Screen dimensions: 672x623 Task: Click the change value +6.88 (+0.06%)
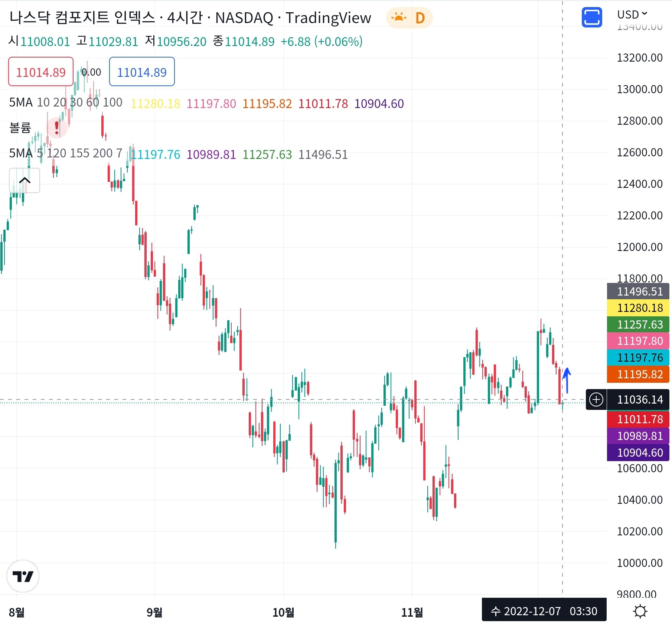click(322, 42)
